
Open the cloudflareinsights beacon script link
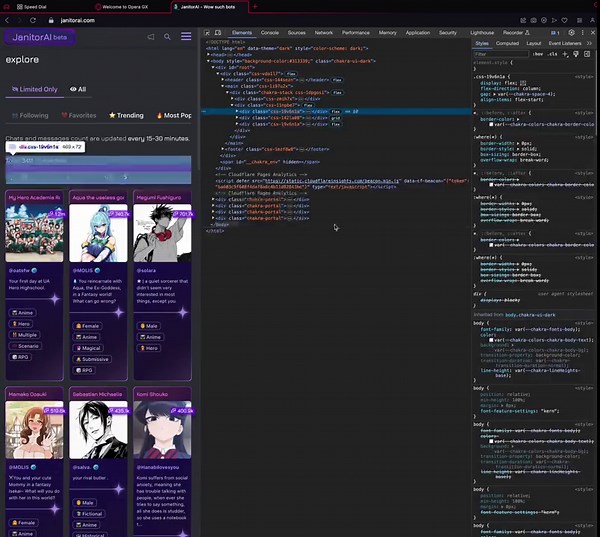tap(332, 181)
